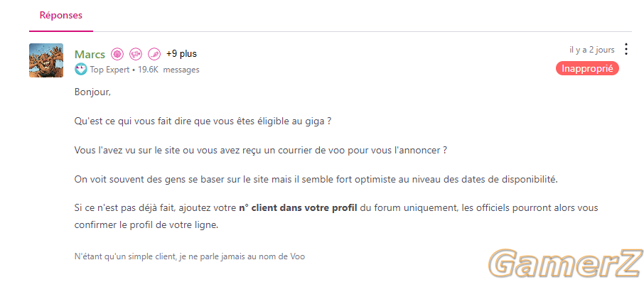644x282 pixels.
Task: Click the paragraph about dates de disponibilité
Action: (x=316, y=180)
